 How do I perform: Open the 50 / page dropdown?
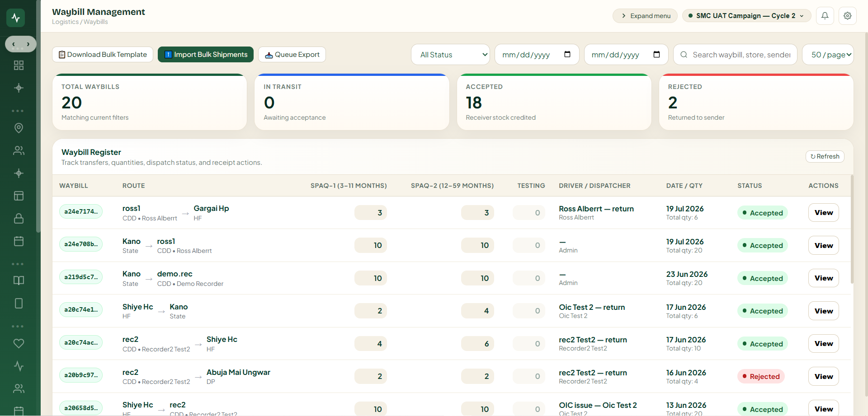click(x=828, y=55)
